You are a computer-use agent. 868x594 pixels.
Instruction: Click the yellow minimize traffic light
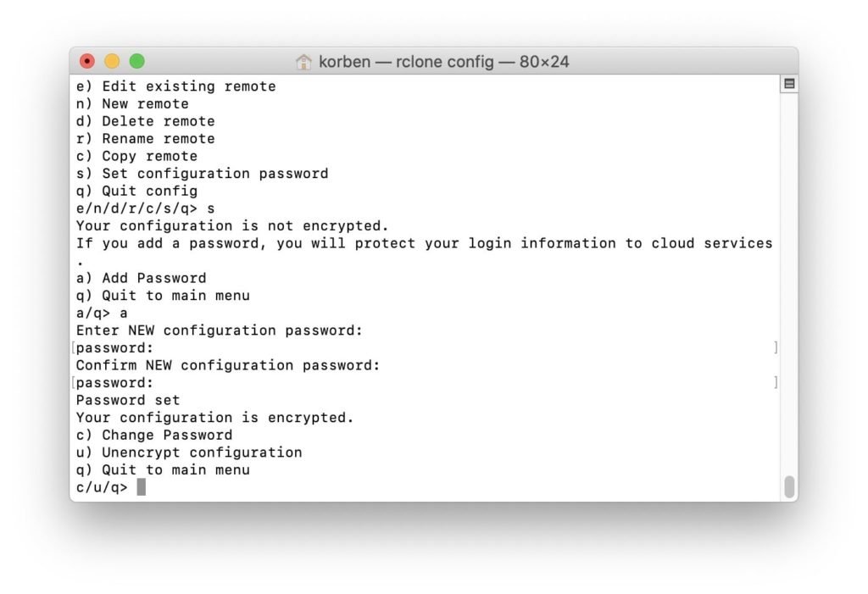[111, 61]
